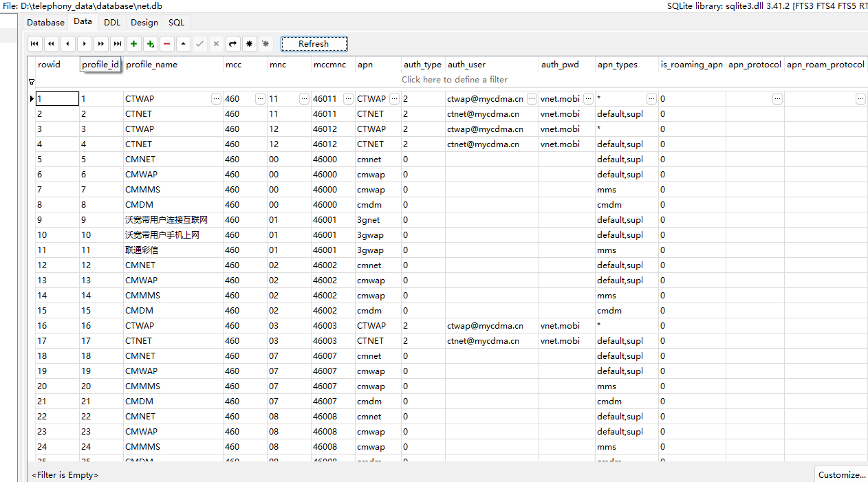Go to the last record
The image size is (868, 482).
click(x=118, y=44)
